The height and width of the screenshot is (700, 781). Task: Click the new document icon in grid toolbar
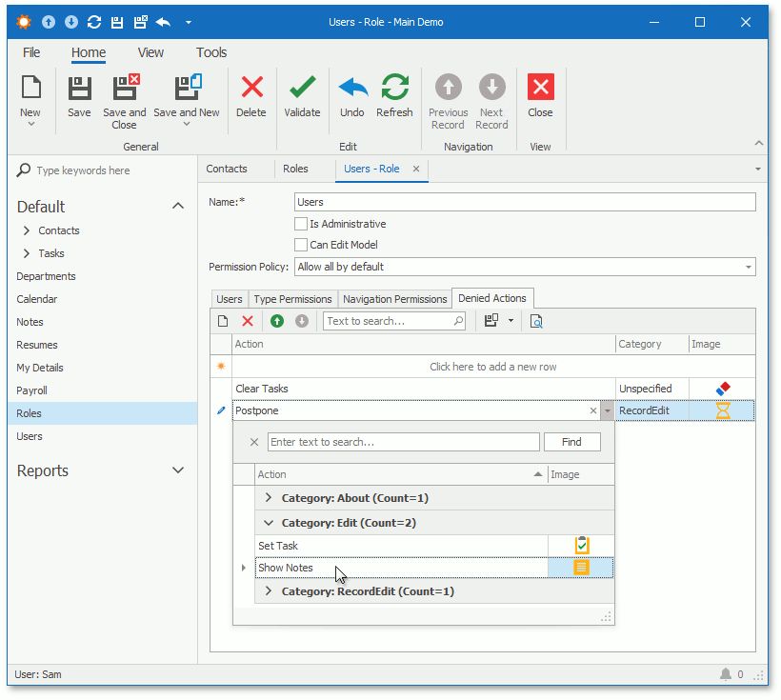223,322
